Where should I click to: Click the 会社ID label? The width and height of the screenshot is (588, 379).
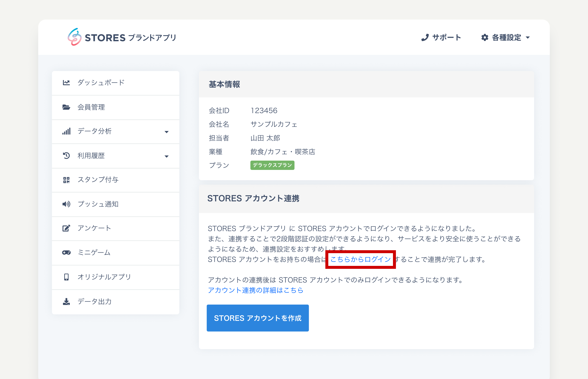point(219,110)
